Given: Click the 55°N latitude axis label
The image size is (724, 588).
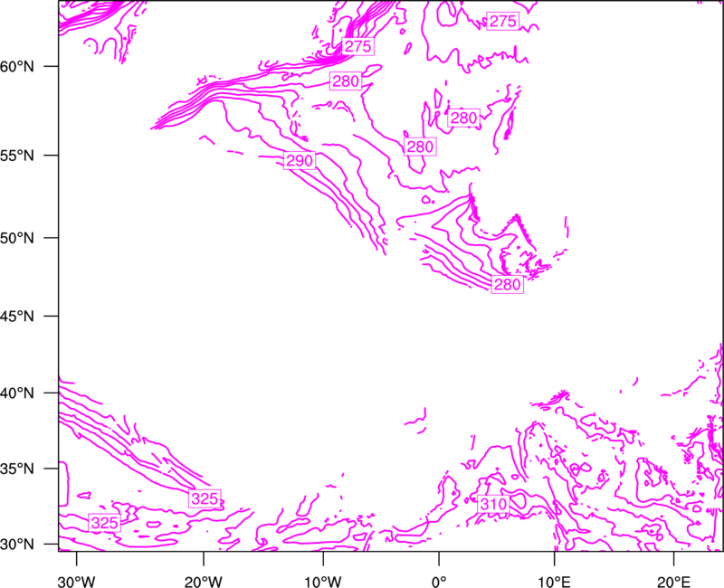Looking at the screenshot, I should click(17, 156).
